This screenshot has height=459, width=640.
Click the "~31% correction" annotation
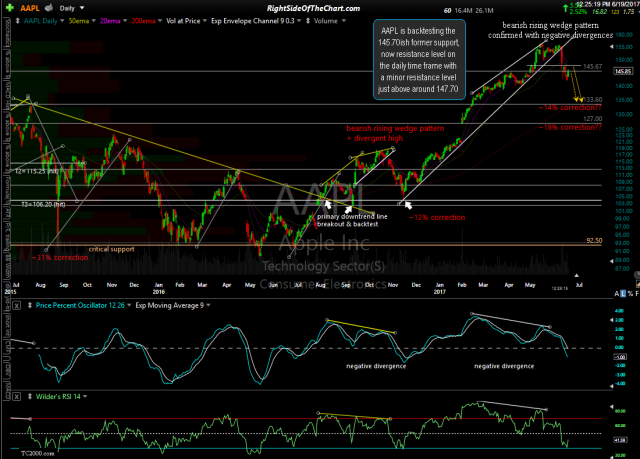(x=60, y=257)
